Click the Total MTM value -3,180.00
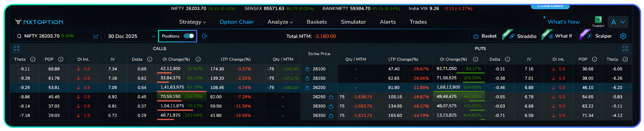This screenshot has width=644, height=131. pyautogui.click(x=325, y=36)
